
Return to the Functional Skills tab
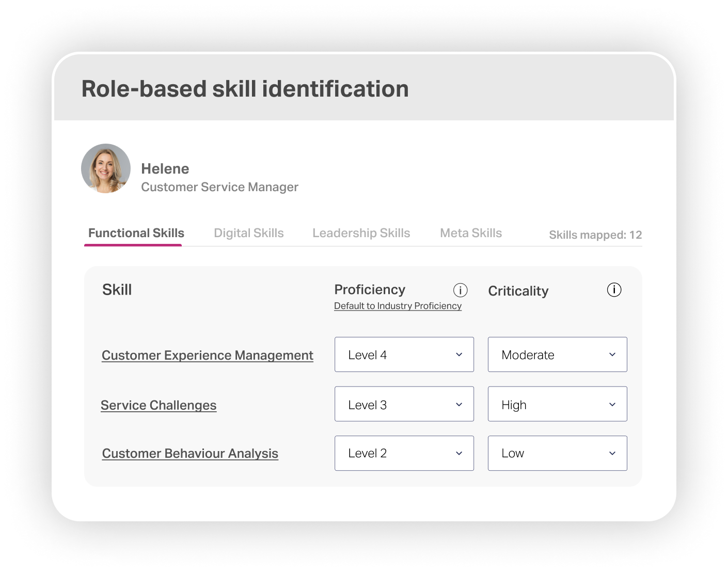pos(135,233)
